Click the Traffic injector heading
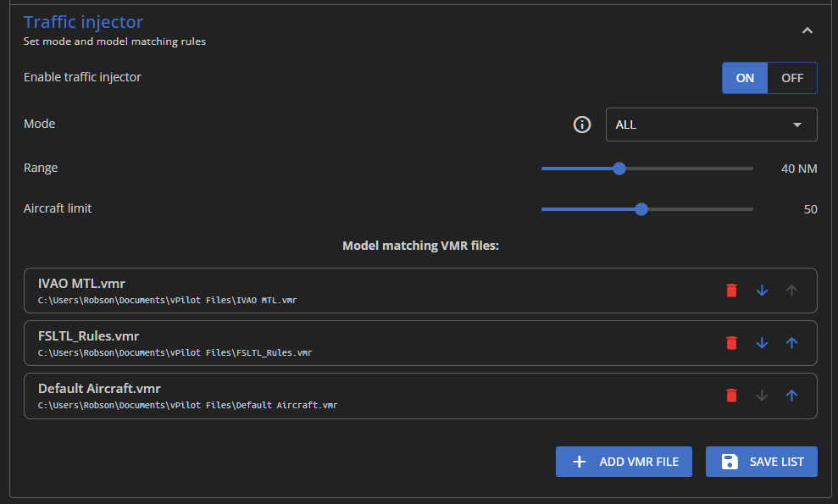Image resolution: width=838 pixels, height=504 pixels. [83, 22]
